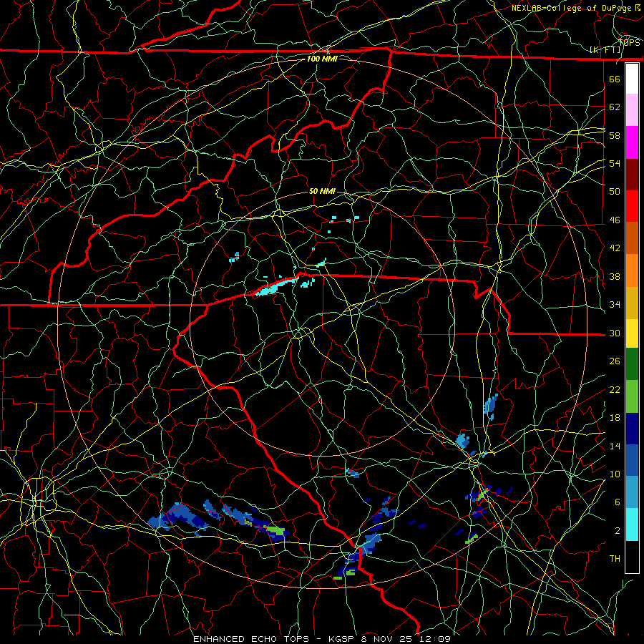The width and height of the screenshot is (644, 644).
Task: Click the magenta legend swatch
Action: tap(632, 142)
